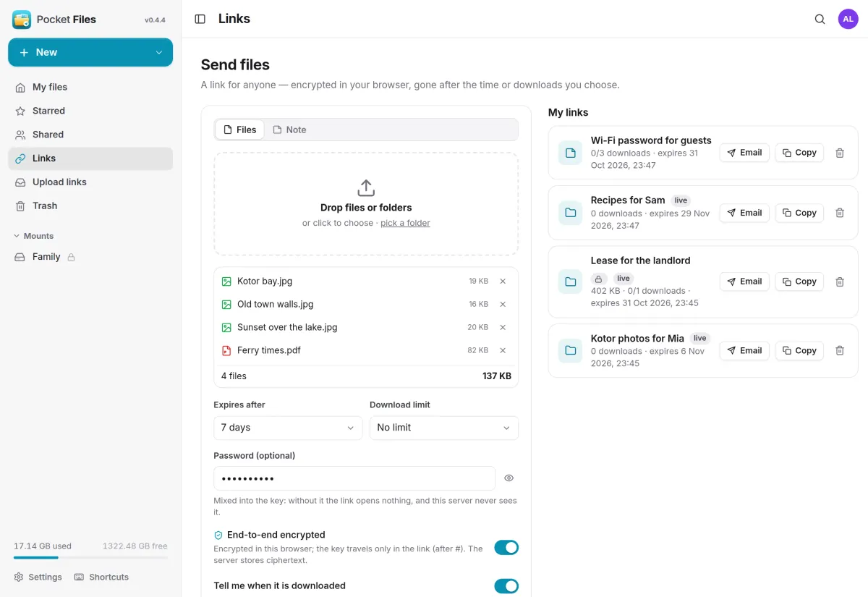Viewport: 868px width, 597px height.
Task: Remove Sunset over the lake.jpg file
Action: (503, 327)
